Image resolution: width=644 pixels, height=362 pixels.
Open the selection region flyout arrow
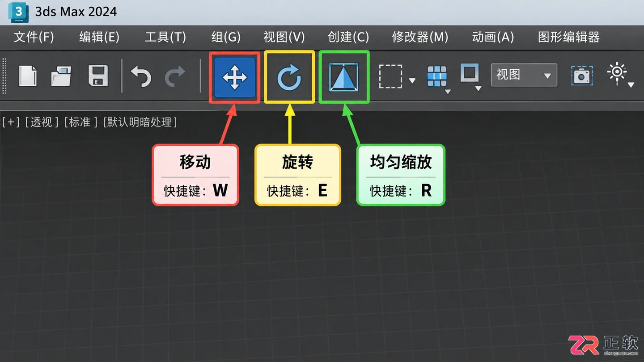tap(412, 81)
